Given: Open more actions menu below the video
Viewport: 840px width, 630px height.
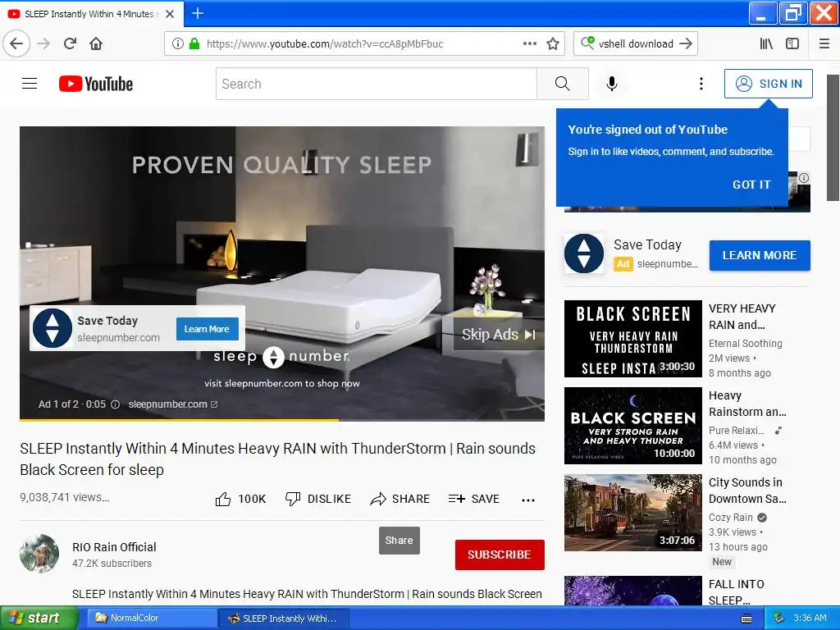Looking at the screenshot, I should 528,500.
